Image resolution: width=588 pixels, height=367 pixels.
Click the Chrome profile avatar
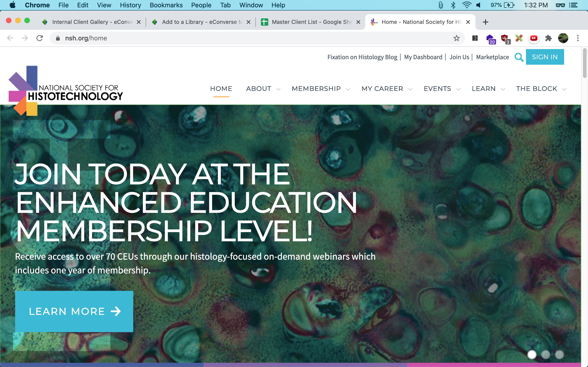(563, 38)
